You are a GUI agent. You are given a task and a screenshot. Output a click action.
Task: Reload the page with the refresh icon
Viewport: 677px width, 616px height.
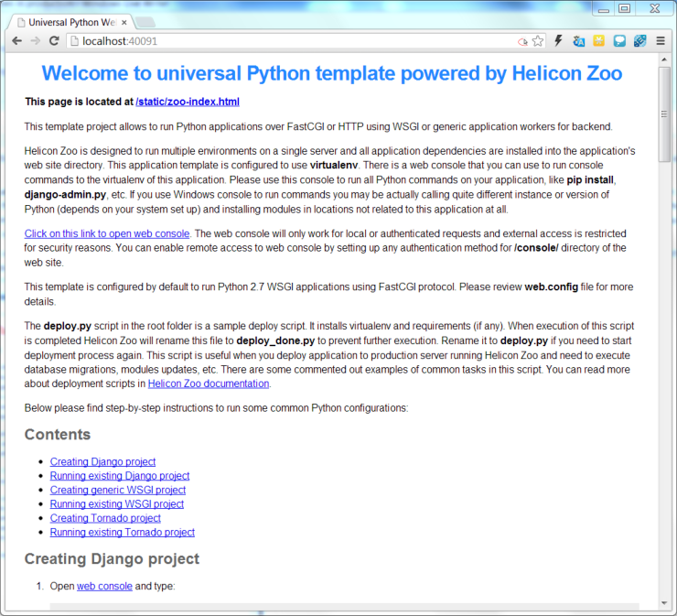pyautogui.click(x=54, y=41)
